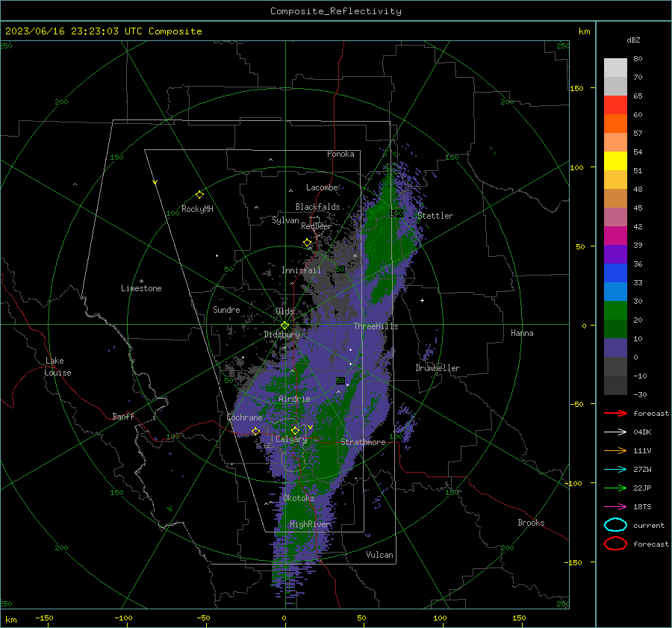Click the magenta 18TS arrow icon
This screenshot has width=672, height=628.
click(615, 507)
